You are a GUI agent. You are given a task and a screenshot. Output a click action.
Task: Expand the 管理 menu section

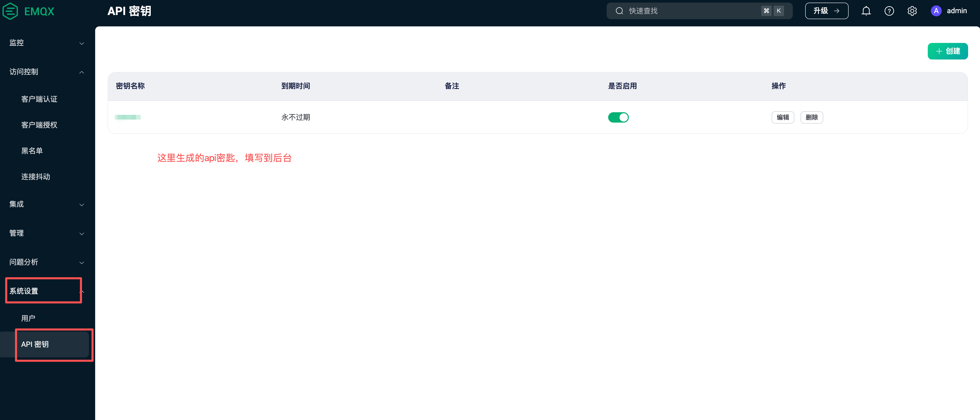tap(46, 233)
